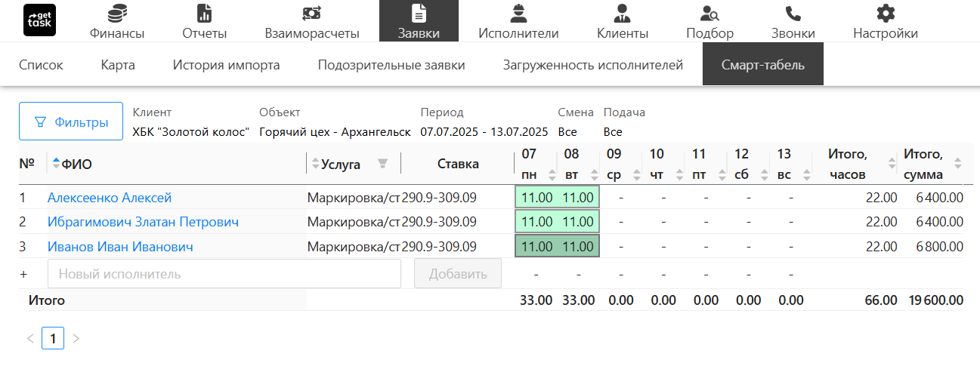Open the Финансы section icon
Viewport: 980px width, 366px height.
(117, 14)
